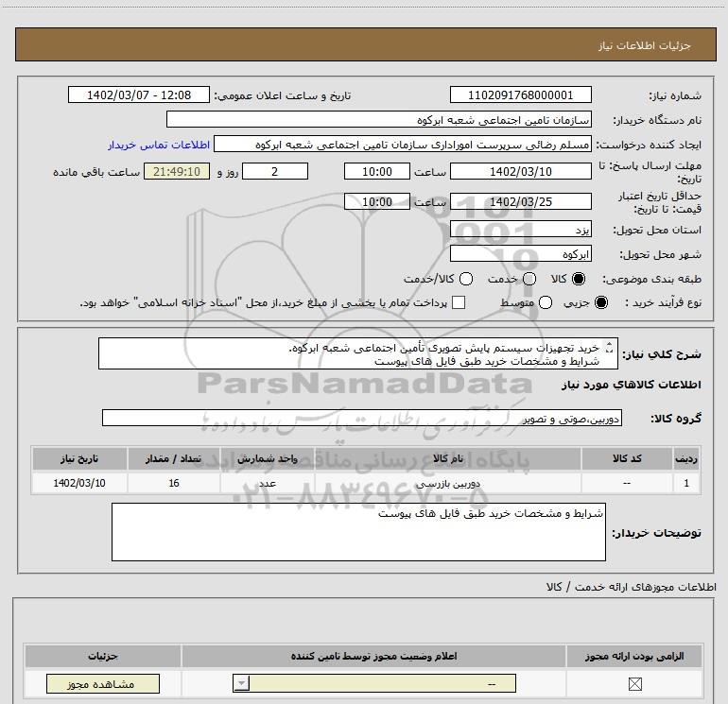Viewport: 728px width, 704px height.
Task: Click the remaining time 21:49:10 field
Action: coord(177,171)
